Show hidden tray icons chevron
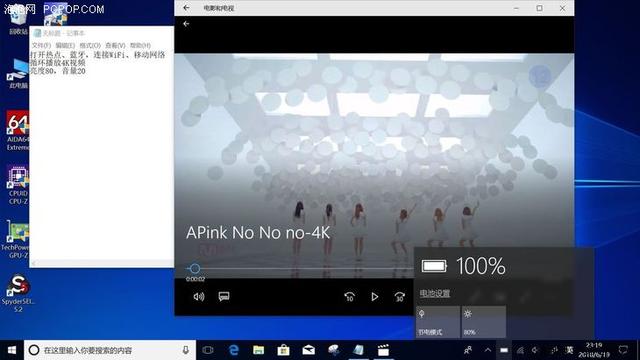 click(x=488, y=350)
